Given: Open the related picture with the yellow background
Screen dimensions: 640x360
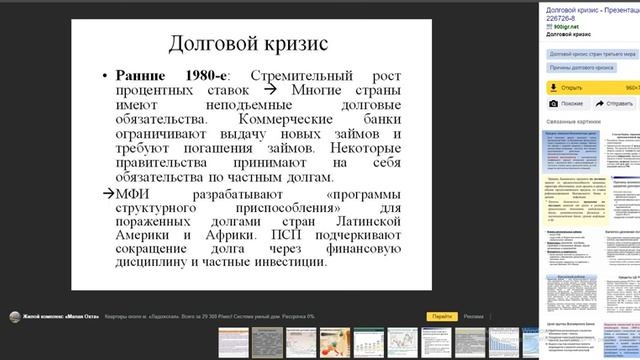Looking at the screenshot, I should point(575,200).
